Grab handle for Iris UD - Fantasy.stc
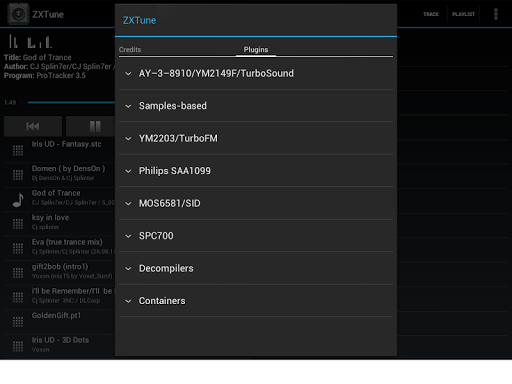This screenshot has width=512, height=384. point(18,150)
